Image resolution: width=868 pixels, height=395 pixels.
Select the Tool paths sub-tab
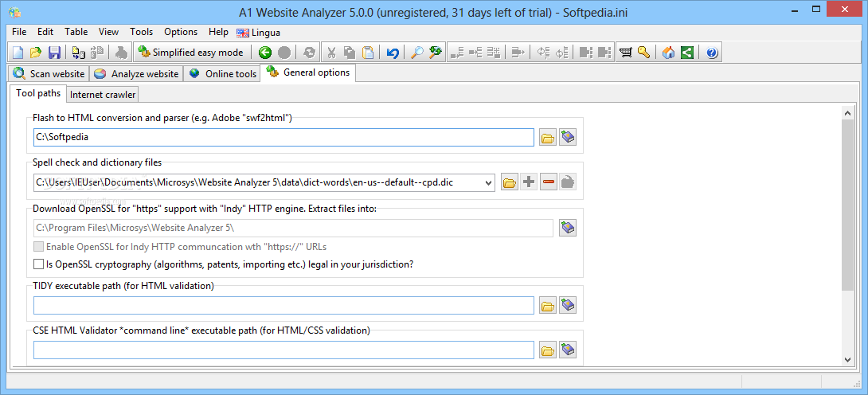pyautogui.click(x=38, y=93)
